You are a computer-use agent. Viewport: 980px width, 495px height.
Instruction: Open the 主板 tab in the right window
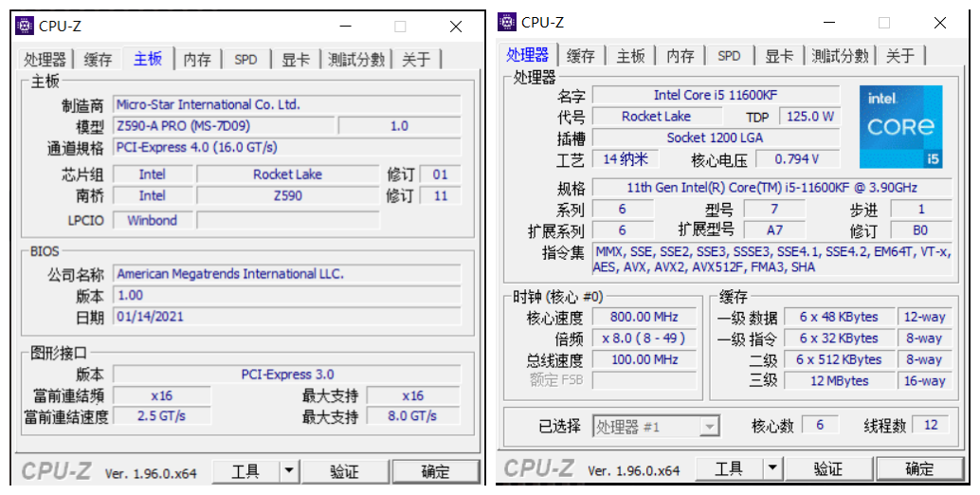pos(630,56)
